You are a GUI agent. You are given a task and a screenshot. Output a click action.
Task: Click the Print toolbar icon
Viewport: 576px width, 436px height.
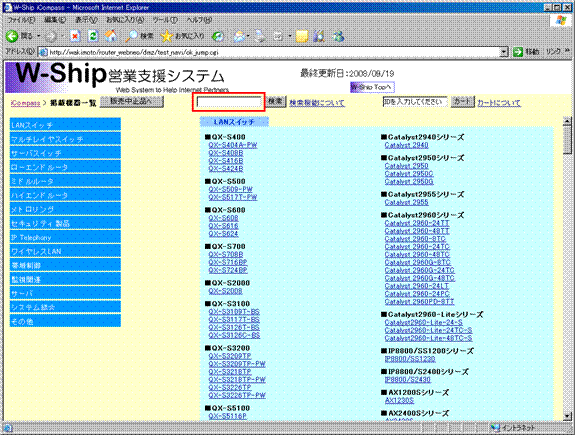[260, 36]
